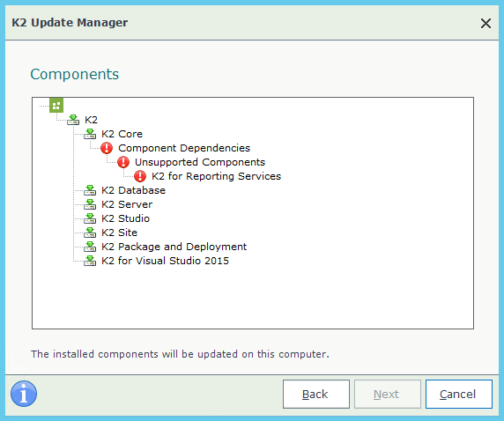Viewport: 504px width, 421px height.
Task: Click the icon beside K2 Studio
Action: pyautogui.click(x=90, y=218)
